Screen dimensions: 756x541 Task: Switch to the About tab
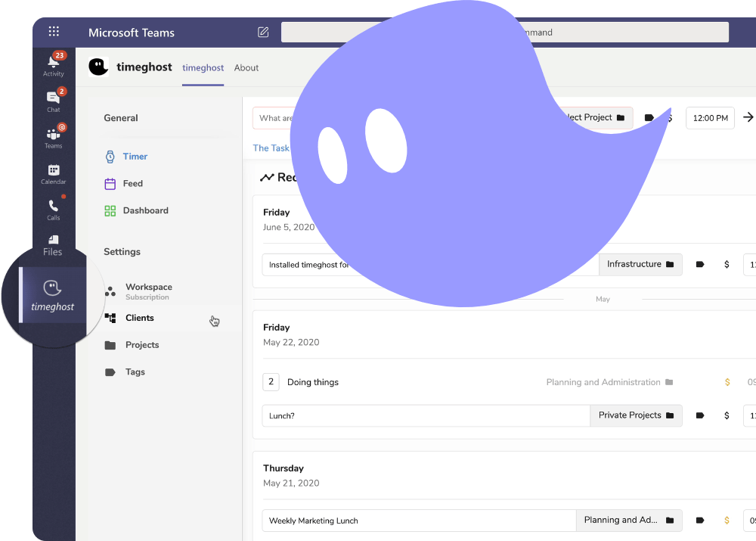click(x=246, y=68)
